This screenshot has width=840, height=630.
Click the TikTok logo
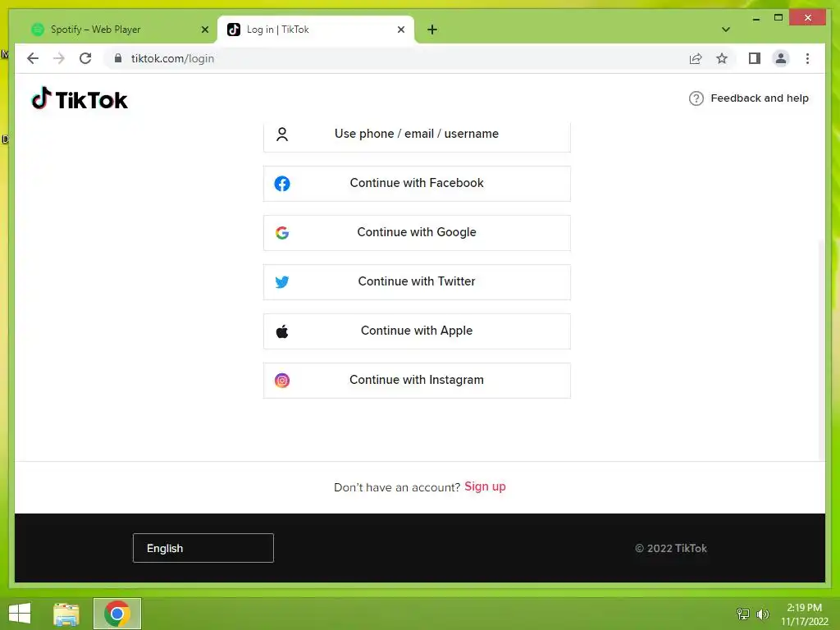(80, 99)
